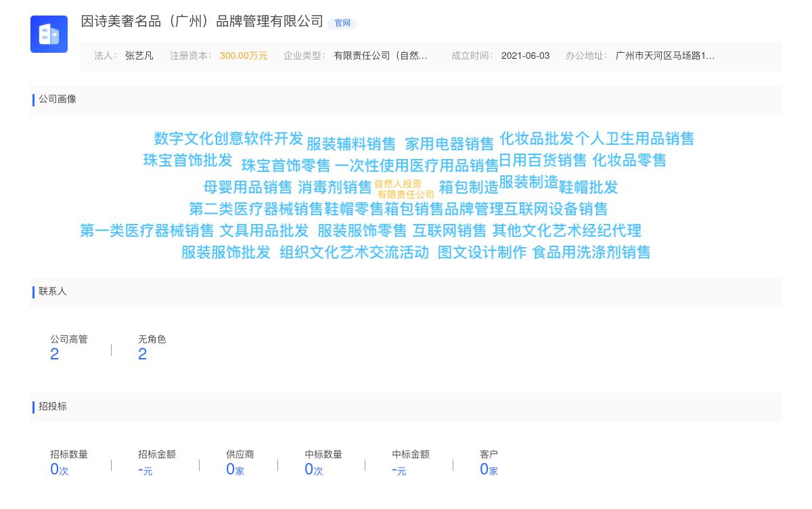Select tag 日用百货销售
This screenshot has height=509, width=812.
click(543, 160)
